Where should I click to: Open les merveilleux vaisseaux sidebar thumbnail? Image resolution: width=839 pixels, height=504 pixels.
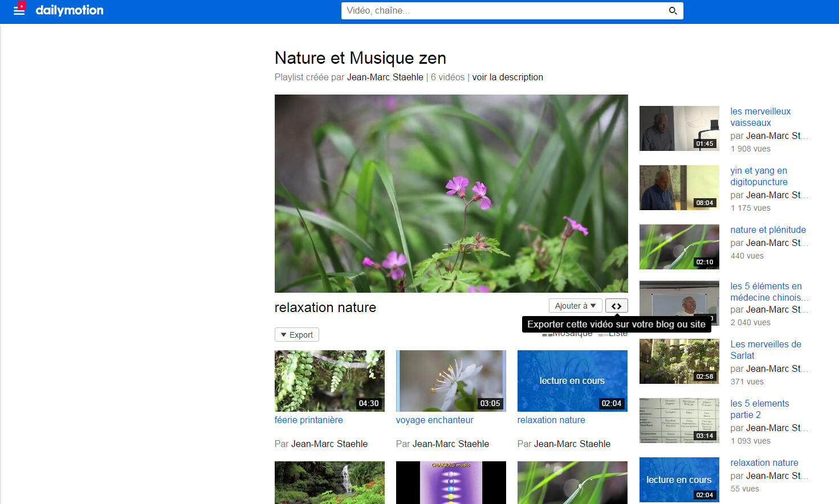[679, 128]
